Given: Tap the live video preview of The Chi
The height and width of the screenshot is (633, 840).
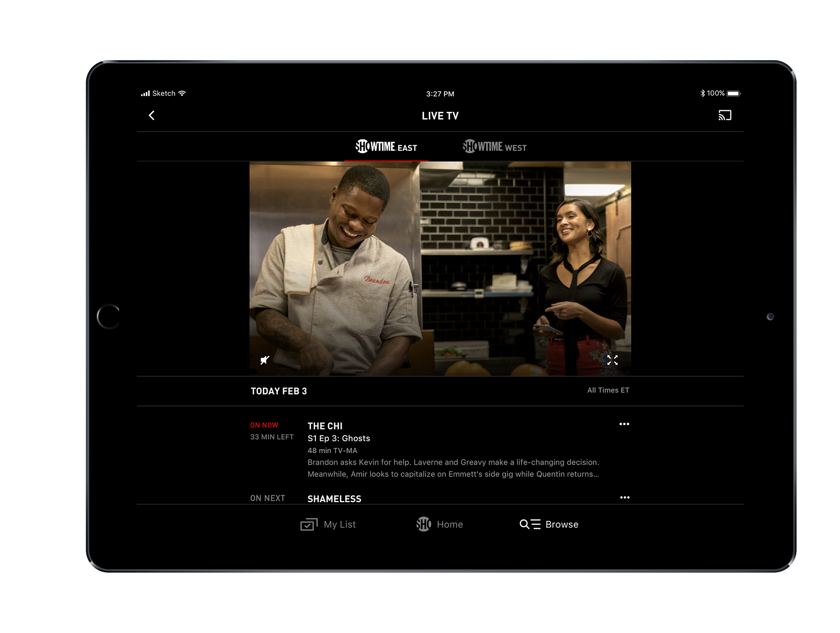Looking at the screenshot, I should [x=440, y=269].
